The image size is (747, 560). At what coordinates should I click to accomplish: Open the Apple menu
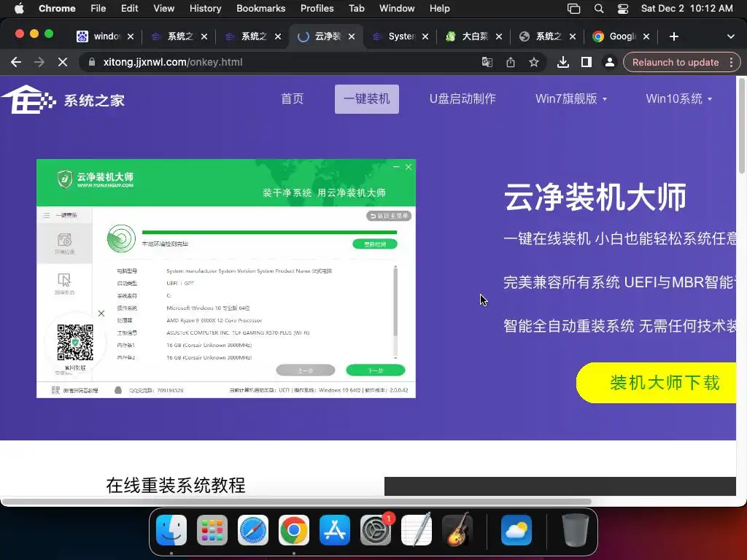point(19,9)
